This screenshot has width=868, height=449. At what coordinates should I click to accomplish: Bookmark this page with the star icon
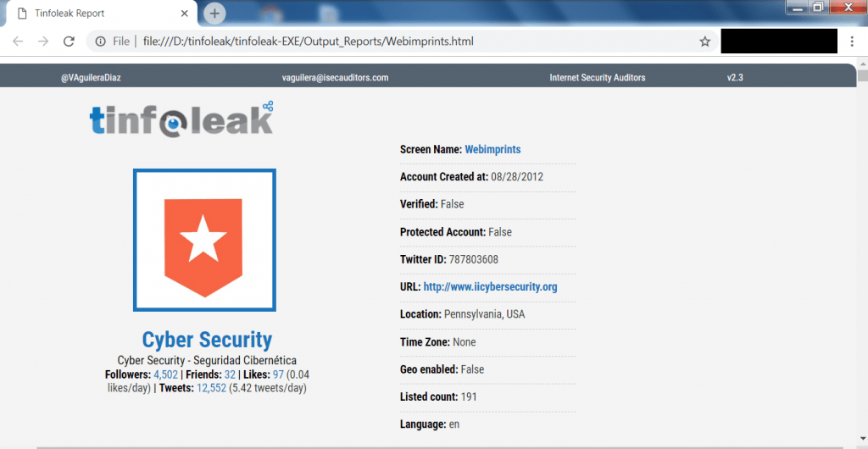click(x=704, y=42)
